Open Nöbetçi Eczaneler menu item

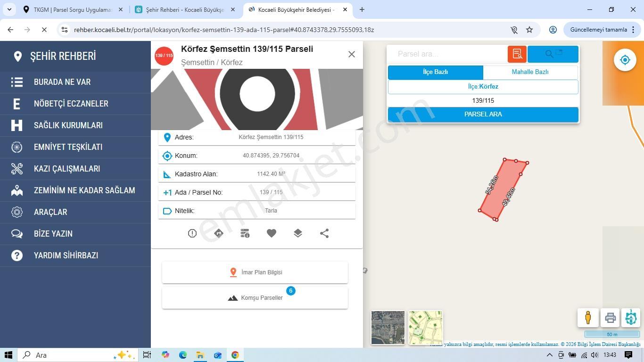point(75,104)
